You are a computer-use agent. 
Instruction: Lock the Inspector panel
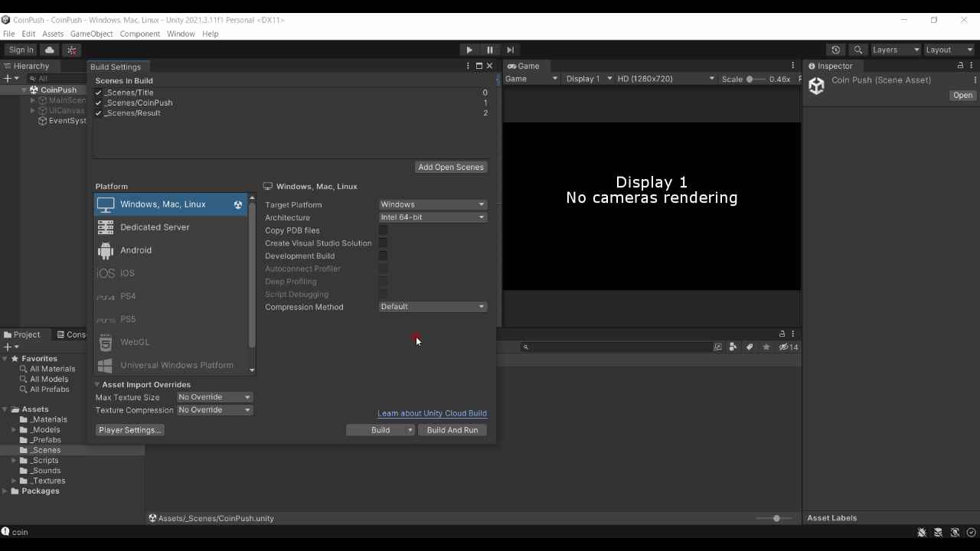click(x=960, y=66)
